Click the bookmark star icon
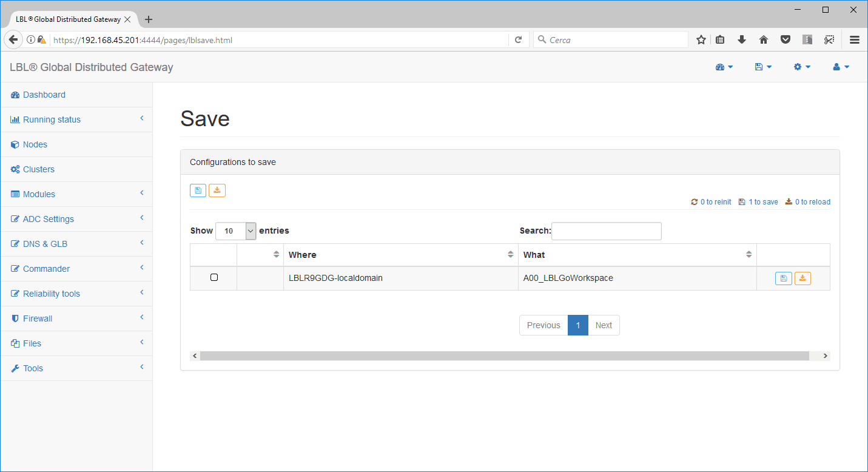Image resolution: width=868 pixels, height=472 pixels. pyautogui.click(x=701, y=40)
